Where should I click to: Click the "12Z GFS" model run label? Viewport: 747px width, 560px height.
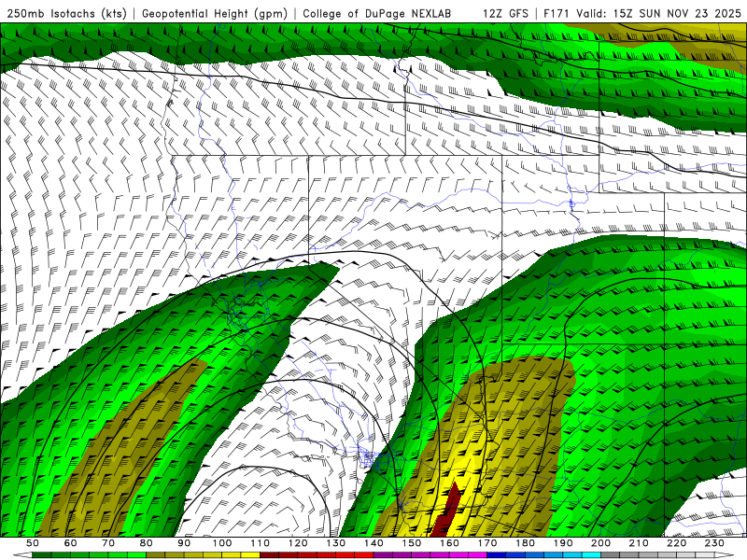505,13
